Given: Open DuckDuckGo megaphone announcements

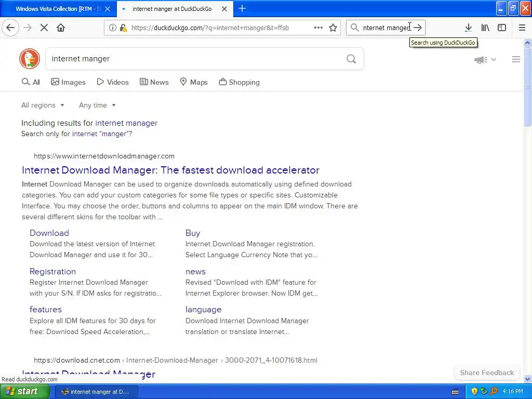Looking at the screenshot, I should (481, 60).
